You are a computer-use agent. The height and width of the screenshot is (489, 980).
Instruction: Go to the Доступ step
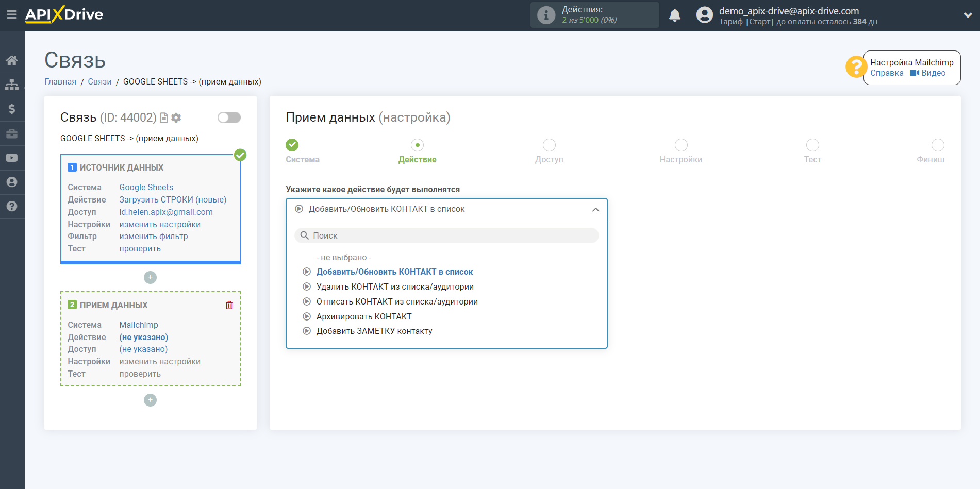549,151
